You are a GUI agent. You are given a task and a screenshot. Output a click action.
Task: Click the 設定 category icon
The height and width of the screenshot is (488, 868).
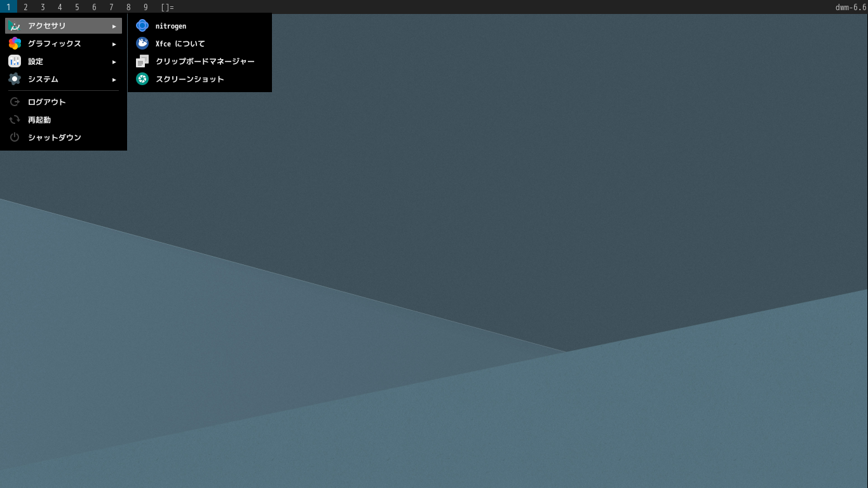[15, 61]
